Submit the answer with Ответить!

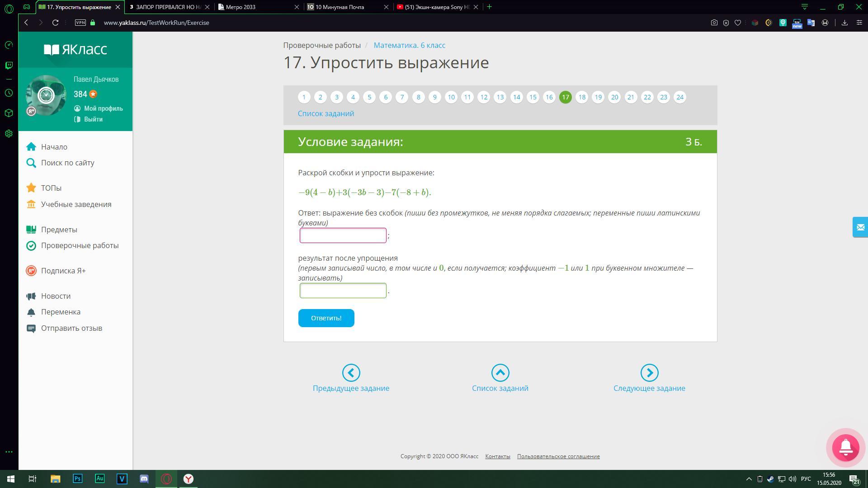[x=326, y=318]
